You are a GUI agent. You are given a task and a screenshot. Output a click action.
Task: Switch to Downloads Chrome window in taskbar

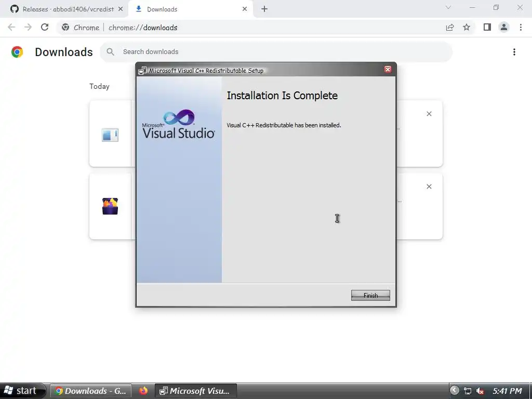(91, 391)
